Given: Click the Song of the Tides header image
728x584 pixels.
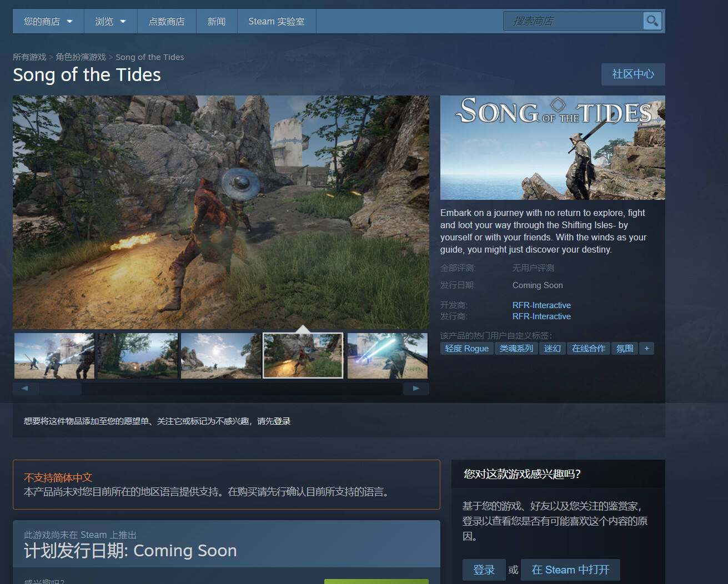Looking at the screenshot, I should (x=553, y=148).
